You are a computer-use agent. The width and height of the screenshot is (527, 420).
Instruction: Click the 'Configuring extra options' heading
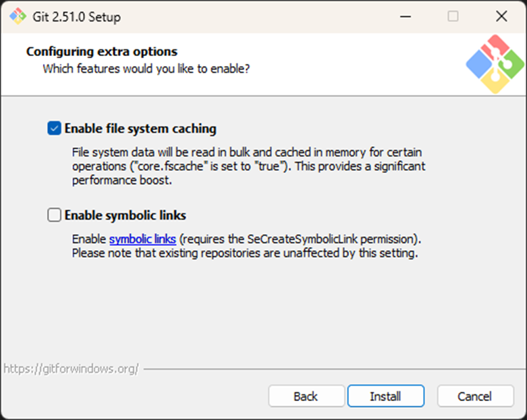101,51
